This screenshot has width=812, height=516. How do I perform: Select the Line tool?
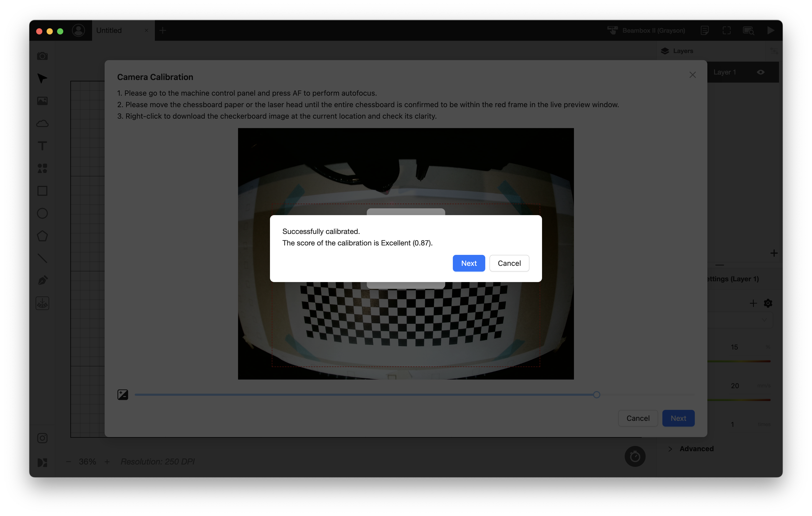point(42,259)
